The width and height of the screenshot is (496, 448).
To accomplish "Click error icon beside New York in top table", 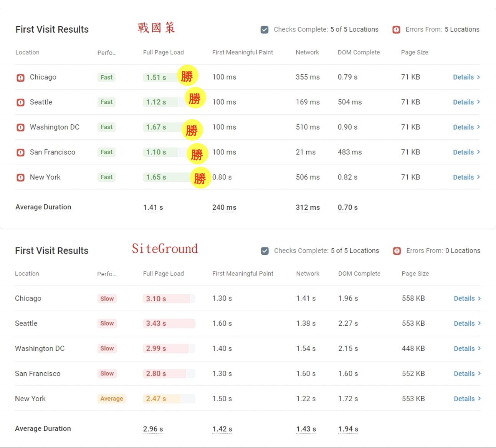I will coord(20,178).
